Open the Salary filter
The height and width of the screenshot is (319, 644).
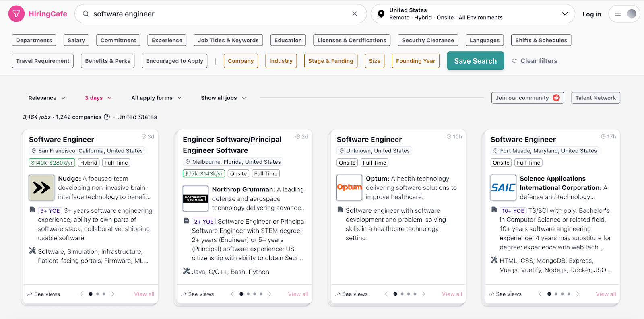(x=76, y=40)
